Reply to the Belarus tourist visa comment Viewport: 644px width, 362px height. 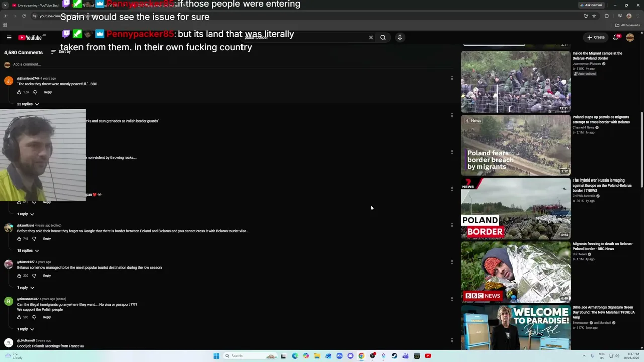[47, 239]
